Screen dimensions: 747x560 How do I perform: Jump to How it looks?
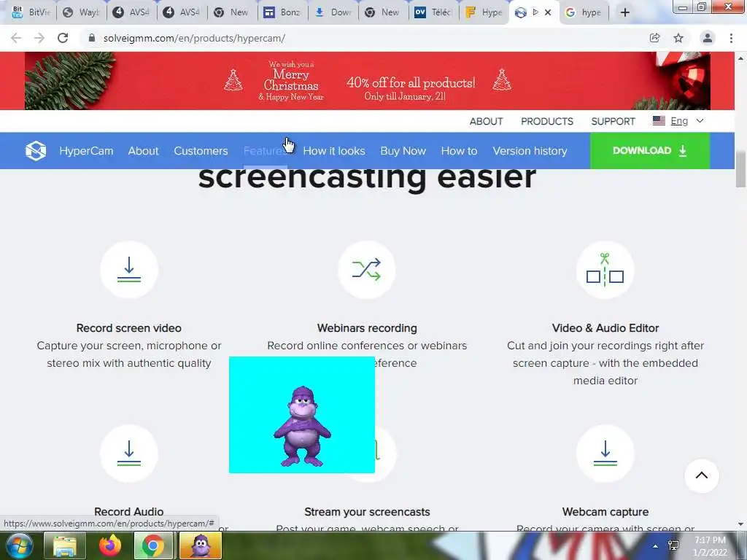(x=334, y=151)
